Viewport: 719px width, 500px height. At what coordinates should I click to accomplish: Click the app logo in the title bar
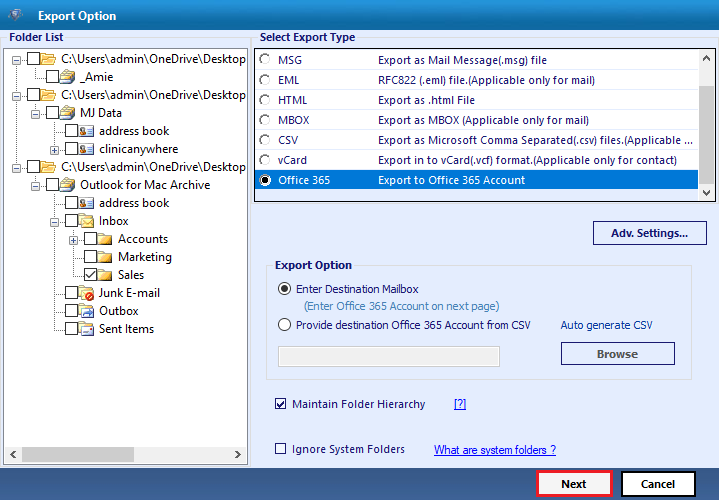(x=15, y=15)
